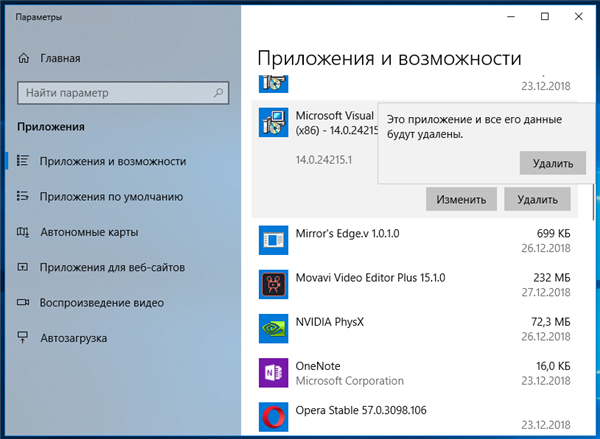The width and height of the screenshot is (600, 439).
Task: Click the partially visible top app installer icon
Action: 273,84
